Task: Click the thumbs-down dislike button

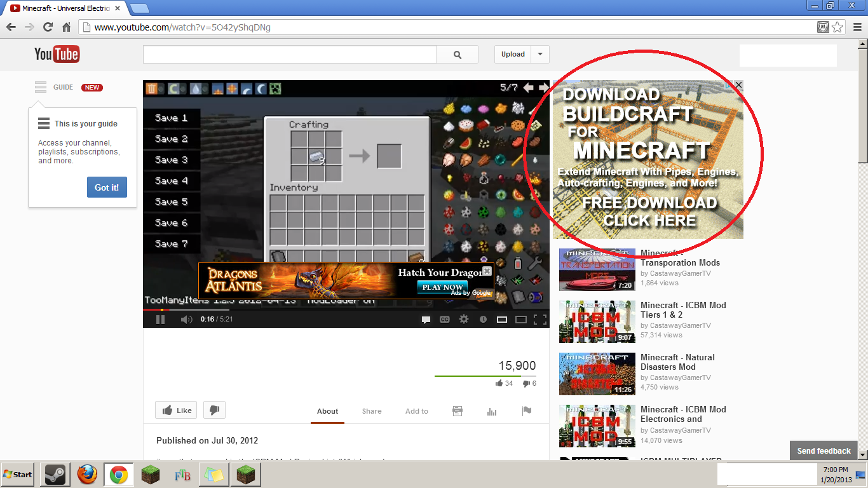Action: pyautogui.click(x=214, y=410)
